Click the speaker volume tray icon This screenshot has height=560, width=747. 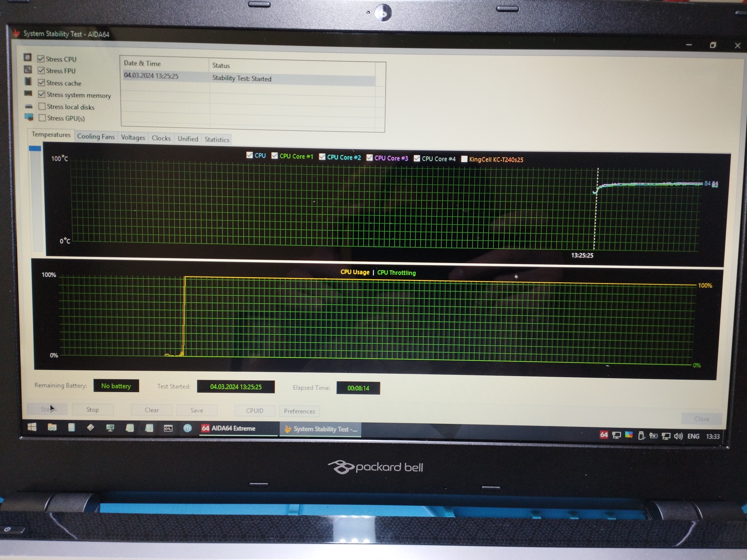678,436
